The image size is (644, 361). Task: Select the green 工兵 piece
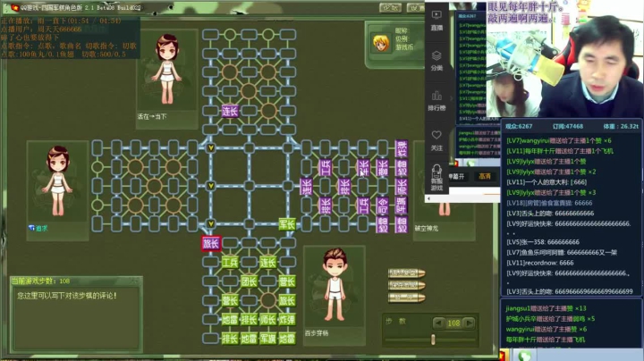point(230,262)
